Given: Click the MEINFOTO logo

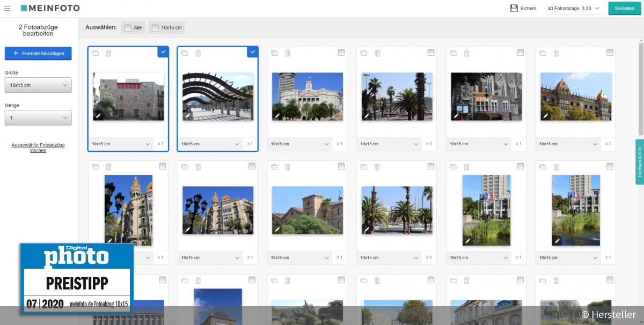Looking at the screenshot, I should (x=50, y=8).
